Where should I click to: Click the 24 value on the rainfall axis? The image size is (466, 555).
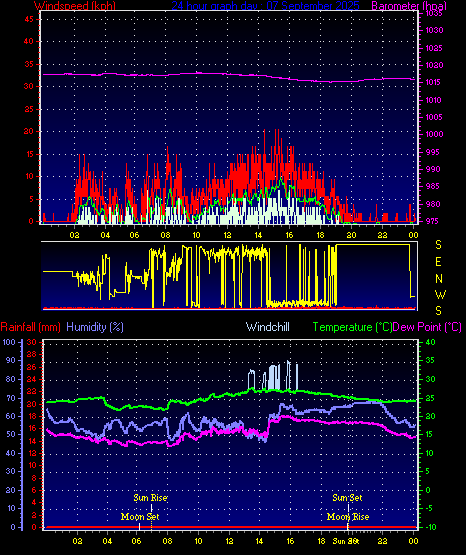[32, 379]
